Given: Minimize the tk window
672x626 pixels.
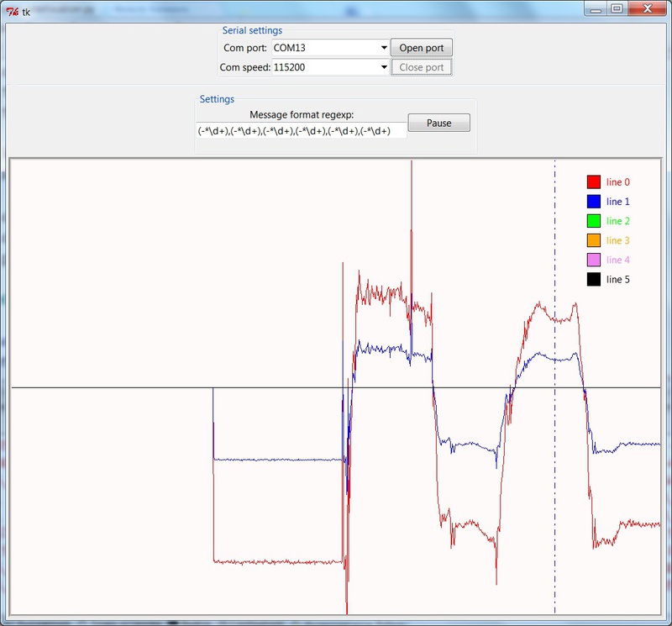Looking at the screenshot, I should tap(596, 8).
